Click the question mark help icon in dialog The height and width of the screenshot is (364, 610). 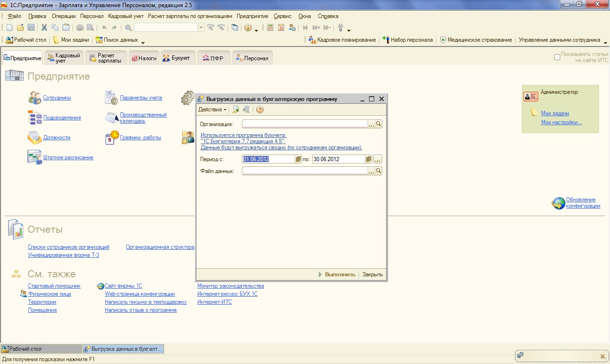[x=260, y=109]
